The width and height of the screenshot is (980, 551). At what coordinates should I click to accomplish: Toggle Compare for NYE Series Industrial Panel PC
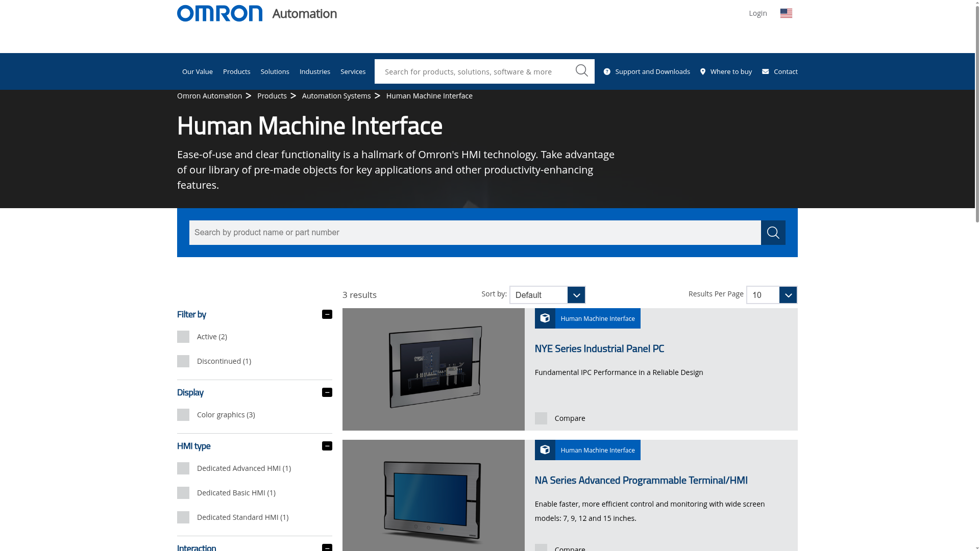(x=541, y=418)
